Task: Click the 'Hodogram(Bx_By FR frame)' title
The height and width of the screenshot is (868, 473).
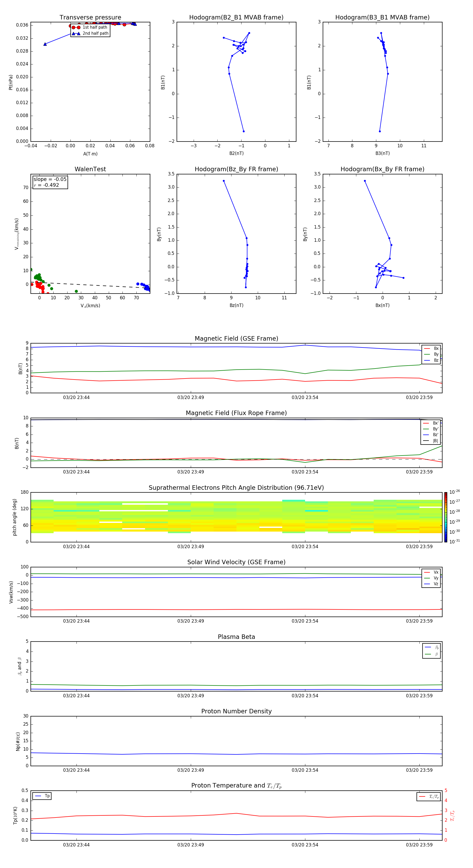Action: pos(382,169)
